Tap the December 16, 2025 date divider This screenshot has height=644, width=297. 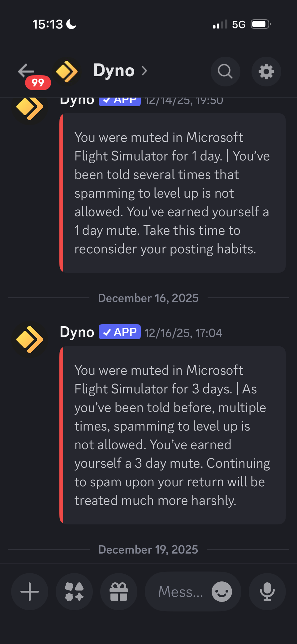[x=148, y=298]
